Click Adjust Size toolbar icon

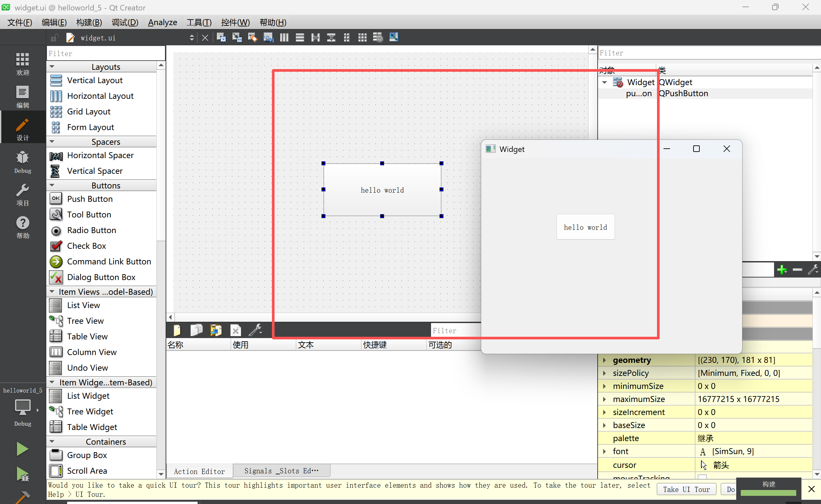pos(394,37)
